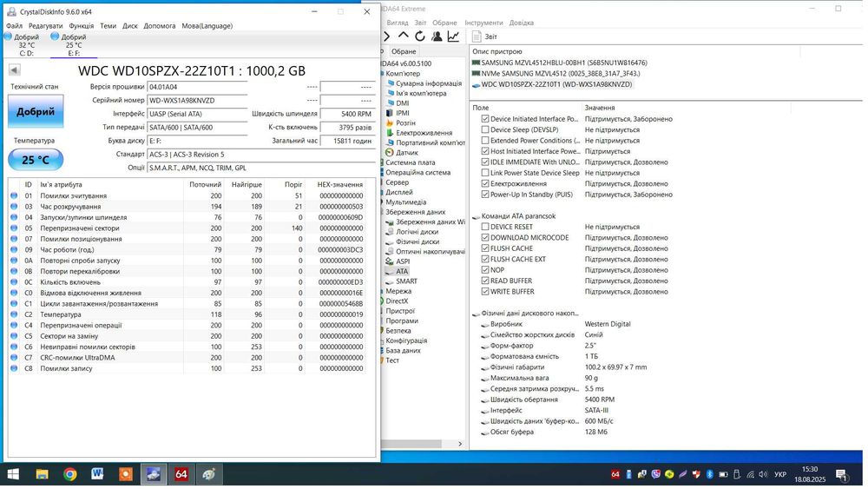Click the serial number field WD-WXS1A98KNVZD

tap(197, 101)
